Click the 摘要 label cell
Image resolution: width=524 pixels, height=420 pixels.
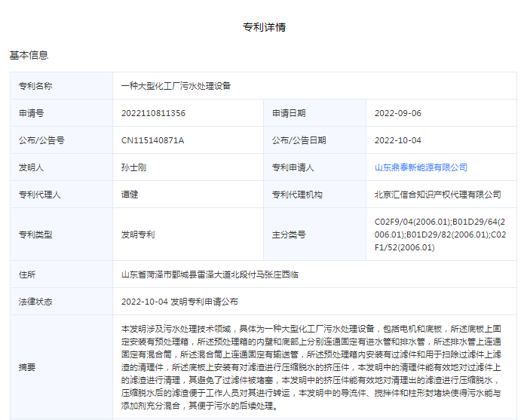click(27, 367)
